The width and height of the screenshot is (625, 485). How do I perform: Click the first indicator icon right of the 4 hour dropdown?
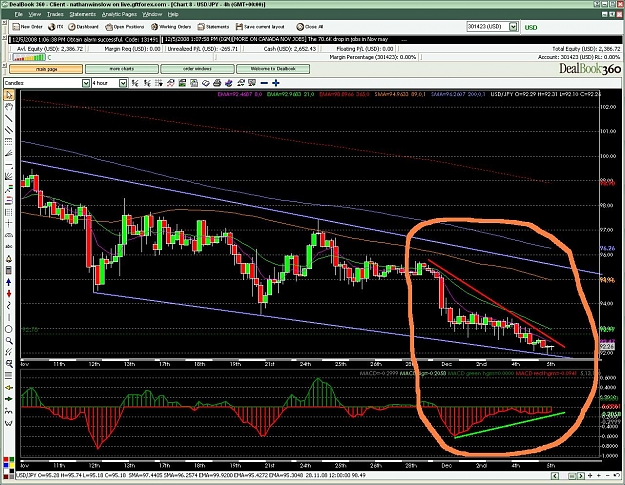click(135, 83)
